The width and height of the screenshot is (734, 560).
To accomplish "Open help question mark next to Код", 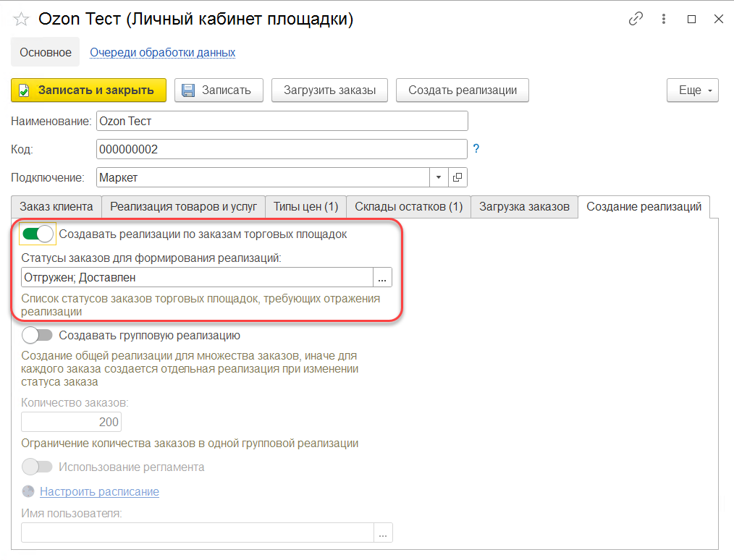I will click(476, 149).
